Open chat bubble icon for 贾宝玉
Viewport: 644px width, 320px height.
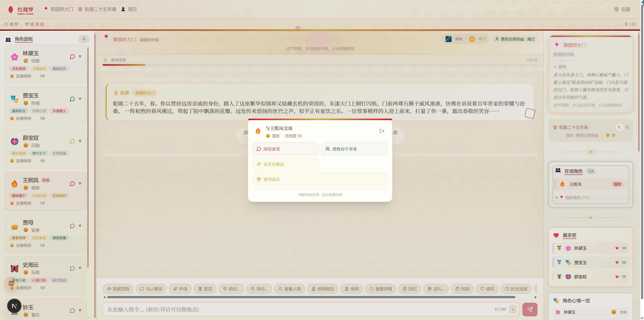click(72, 99)
